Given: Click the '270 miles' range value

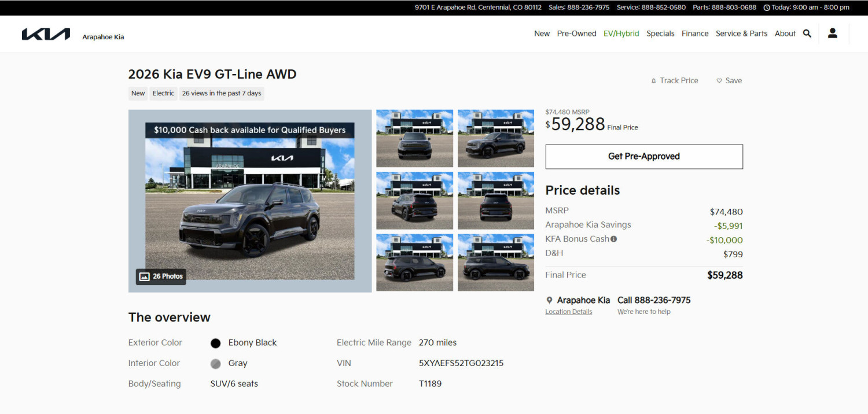Looking at the screenshot, I should point(437,342).
